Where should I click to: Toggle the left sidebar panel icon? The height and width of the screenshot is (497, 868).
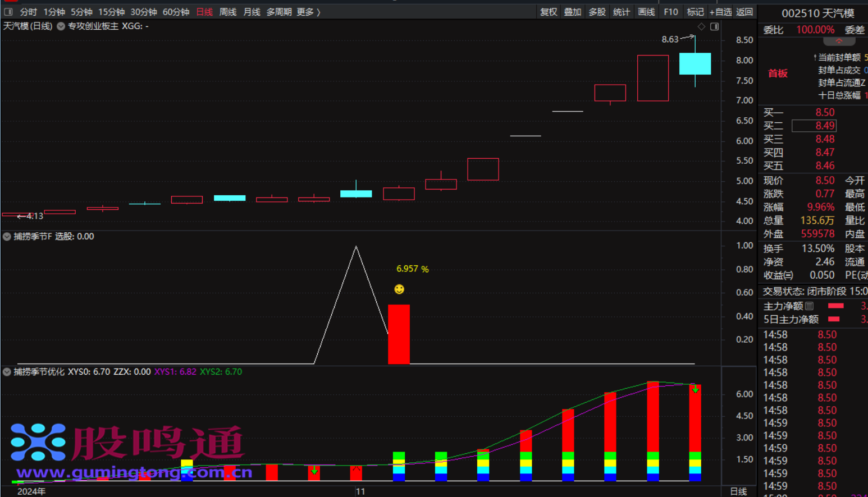click(x=8, y=12)
